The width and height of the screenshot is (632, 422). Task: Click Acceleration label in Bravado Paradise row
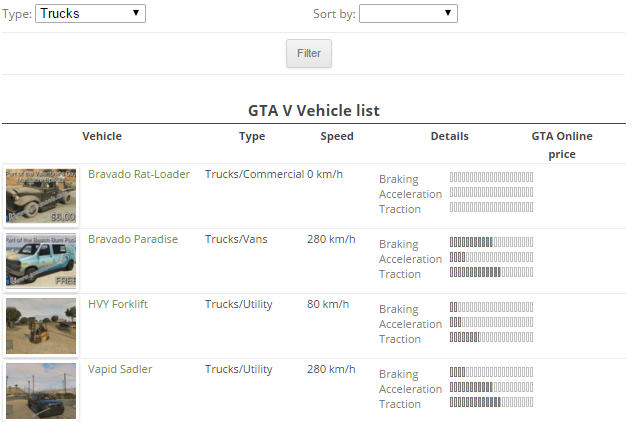click(410, 259)
